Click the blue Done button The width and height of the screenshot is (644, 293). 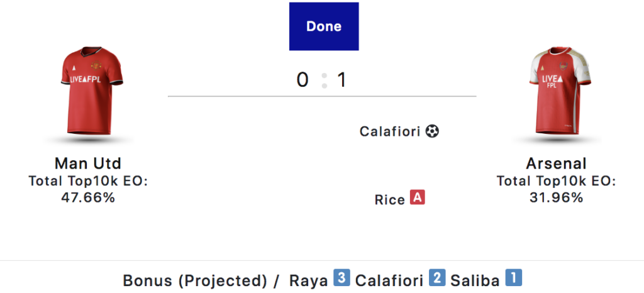click(x=324, y=26)
